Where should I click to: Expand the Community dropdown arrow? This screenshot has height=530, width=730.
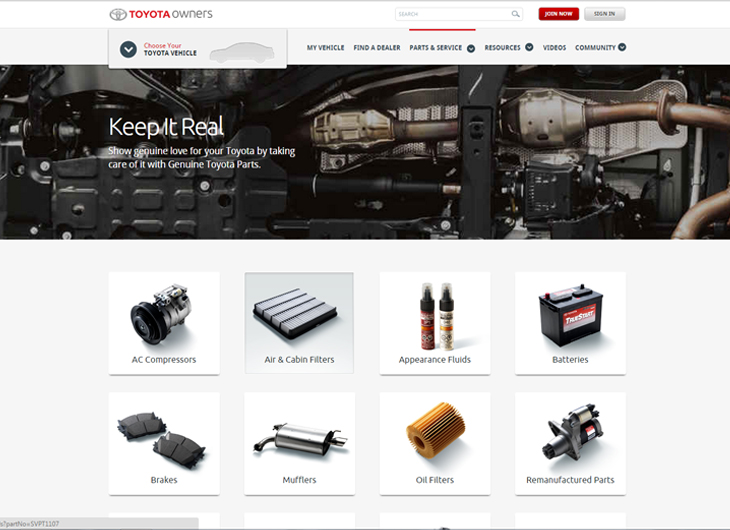click(x=622, y=47)
